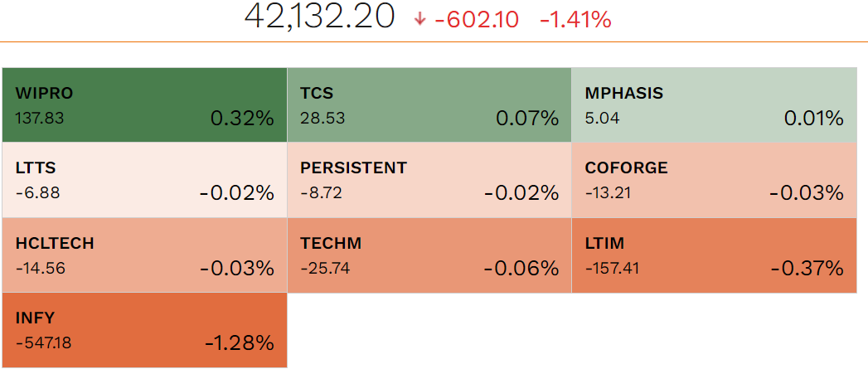Click the -1.41% index percentage change
This screenshot has height=369, width=868.
tap(575, 20)
